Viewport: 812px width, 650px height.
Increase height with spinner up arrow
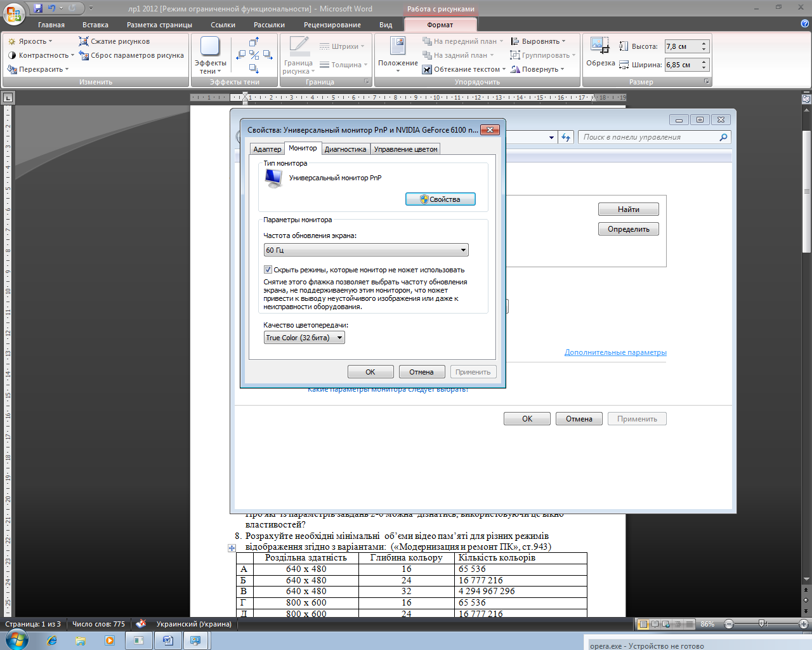pyautogui.click(x=704, y=44)
